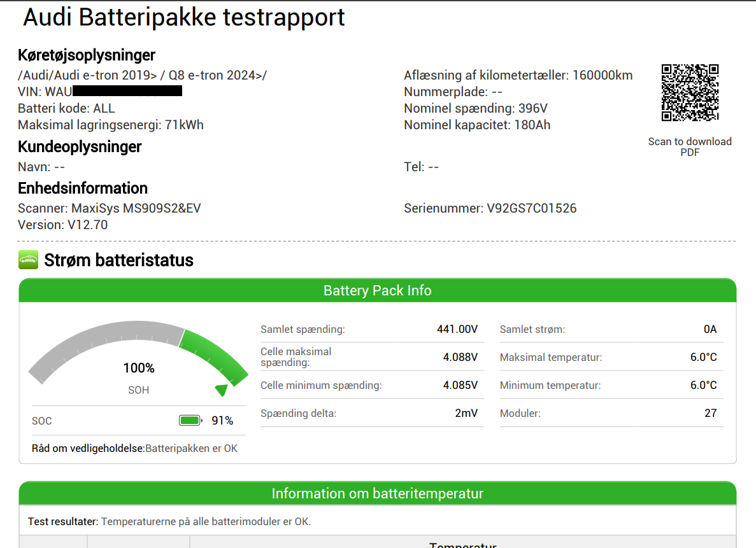The height and width of the screenshot is (548, 756).
Task: Click the green triangle pointer on SOH gauge
Action: [x=222, y=390]
